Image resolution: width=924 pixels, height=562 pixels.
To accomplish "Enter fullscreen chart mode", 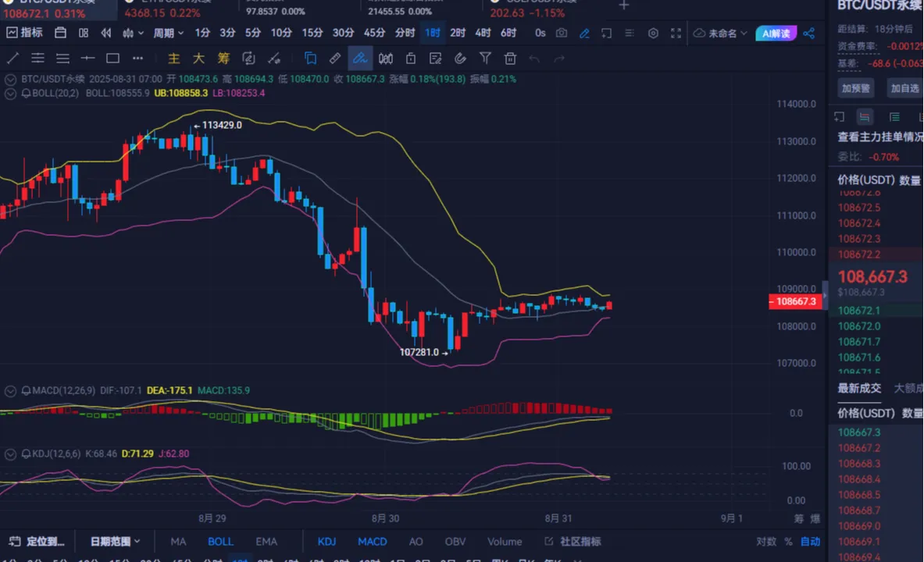I will tap(676, 33).
